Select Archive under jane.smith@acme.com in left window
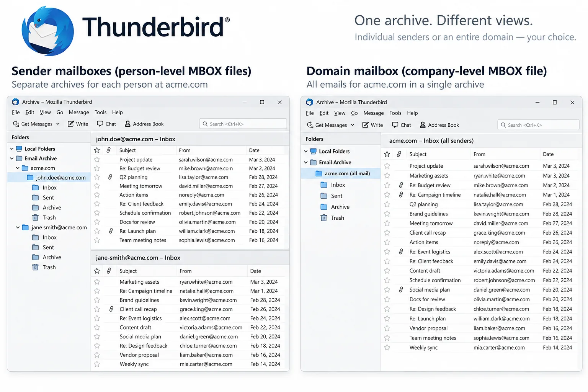 (x=47, y=257)
